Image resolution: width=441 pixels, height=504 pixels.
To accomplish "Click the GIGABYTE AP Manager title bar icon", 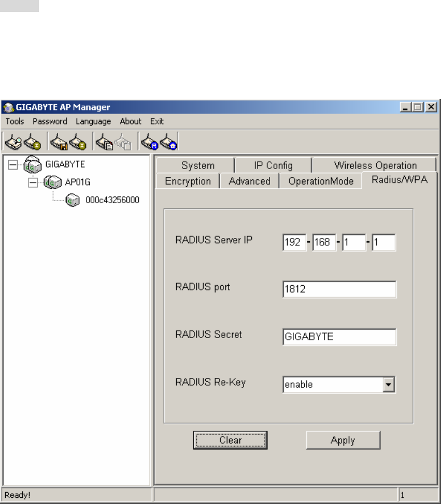I will coord(8,107).
